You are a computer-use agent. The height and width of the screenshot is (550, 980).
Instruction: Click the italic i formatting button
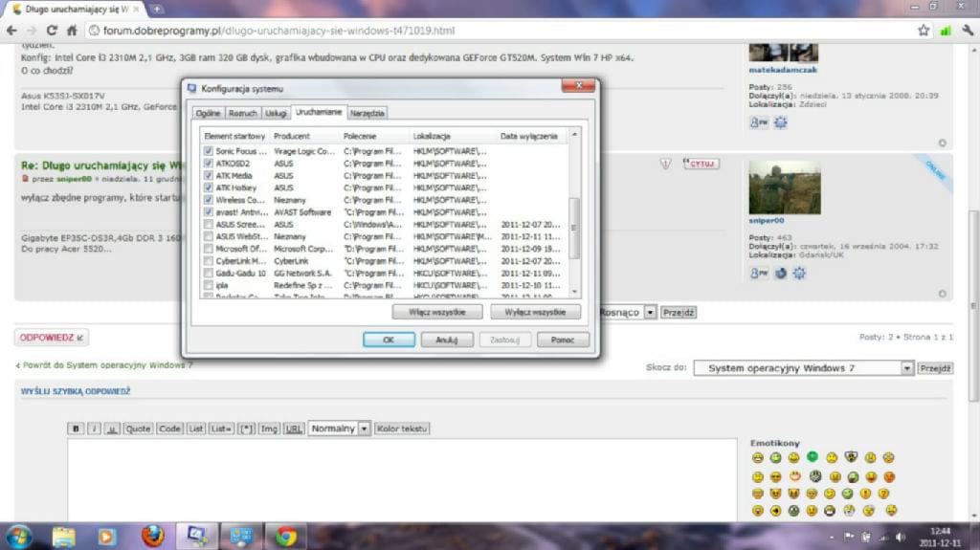pyautogui.click(x=94, y=429)
